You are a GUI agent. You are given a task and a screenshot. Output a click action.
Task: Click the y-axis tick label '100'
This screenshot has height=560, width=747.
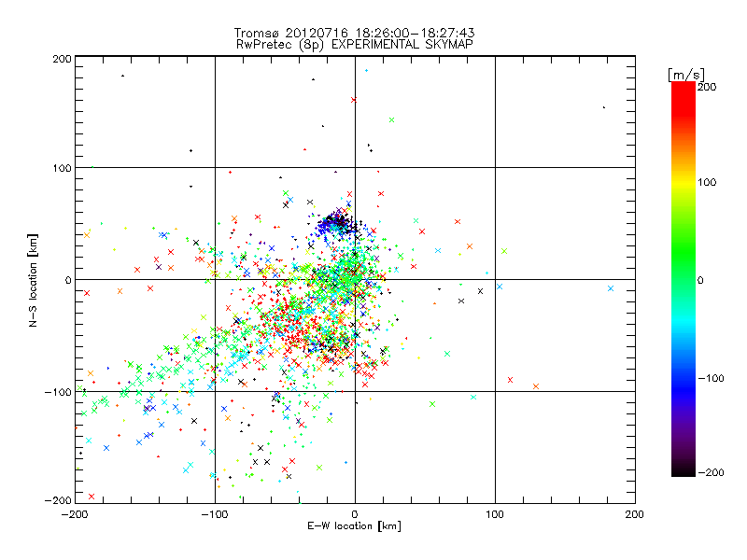pos(62,168)
